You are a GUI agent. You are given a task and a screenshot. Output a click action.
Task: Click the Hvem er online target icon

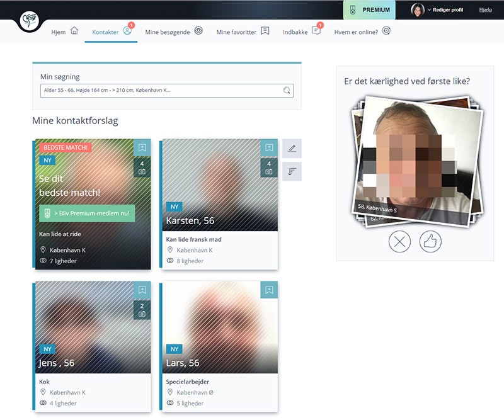click(386, 31)
